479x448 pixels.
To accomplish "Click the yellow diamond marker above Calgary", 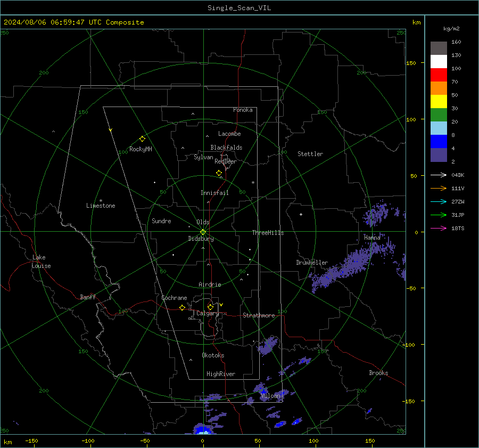I will click(210, 307).
